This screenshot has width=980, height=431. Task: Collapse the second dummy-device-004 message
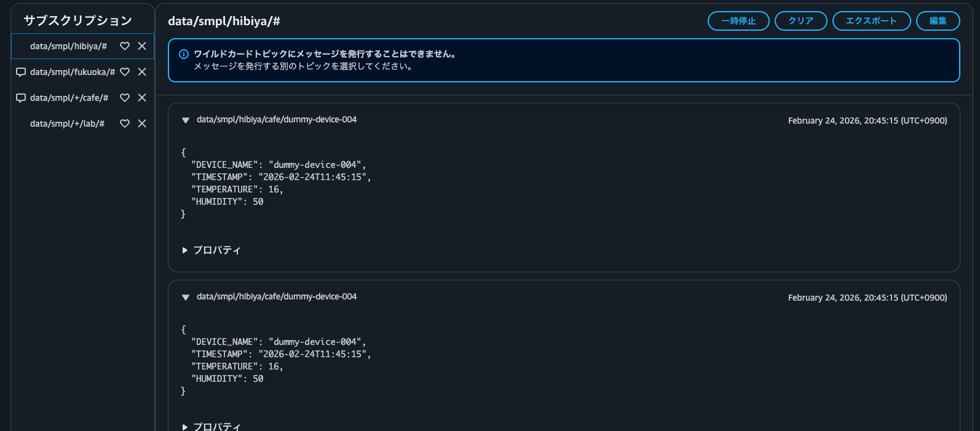pyautogui.click(x=185, y=298)
